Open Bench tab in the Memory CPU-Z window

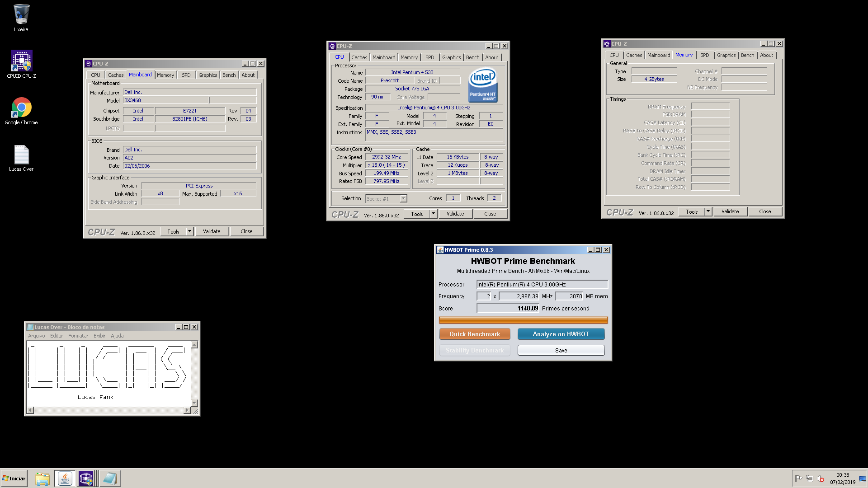747,55
